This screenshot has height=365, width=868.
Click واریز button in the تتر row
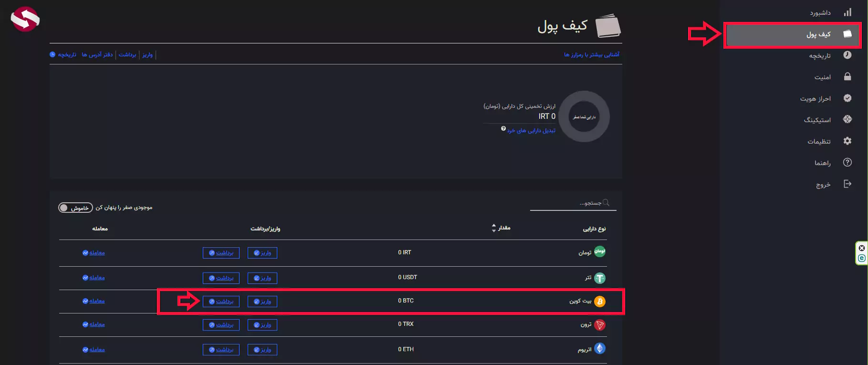(x=262, y=278)
